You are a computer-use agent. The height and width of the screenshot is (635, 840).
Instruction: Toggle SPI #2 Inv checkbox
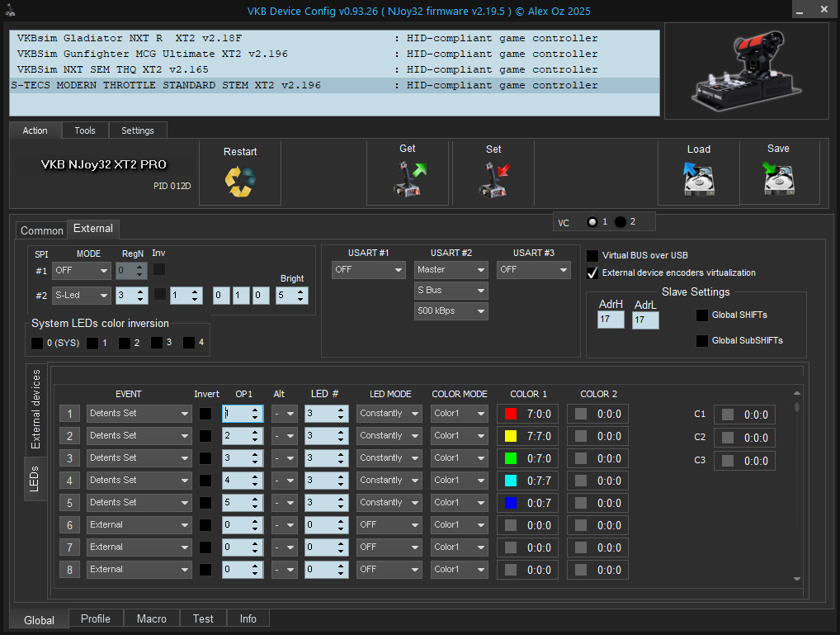[159, 294]
